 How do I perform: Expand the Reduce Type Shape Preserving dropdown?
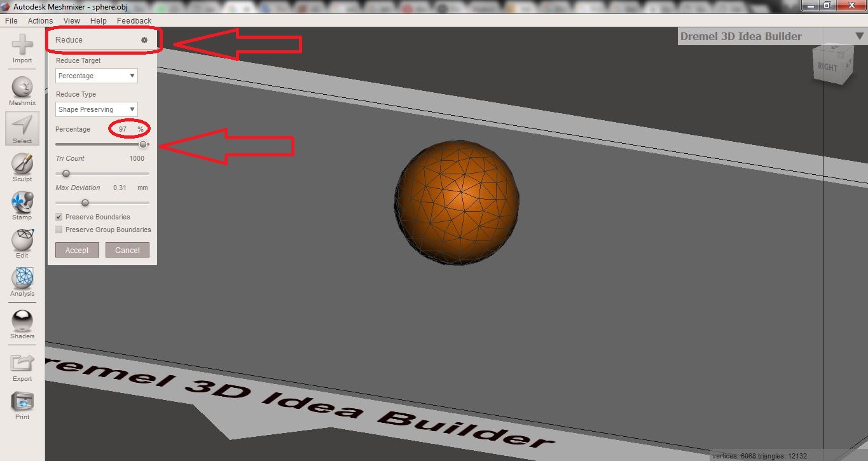coord(96,109)
